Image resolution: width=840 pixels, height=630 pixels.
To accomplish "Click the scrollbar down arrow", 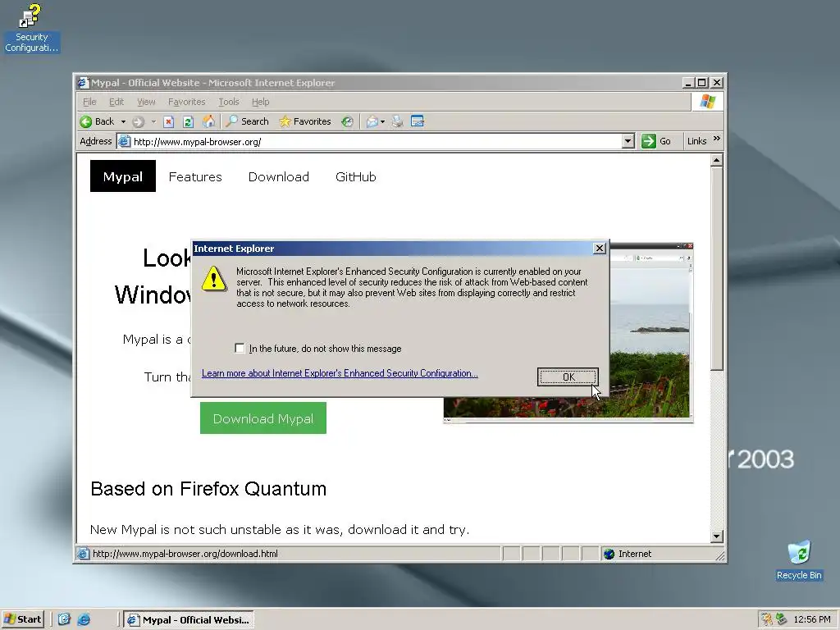I will click(x=717, y=536).
